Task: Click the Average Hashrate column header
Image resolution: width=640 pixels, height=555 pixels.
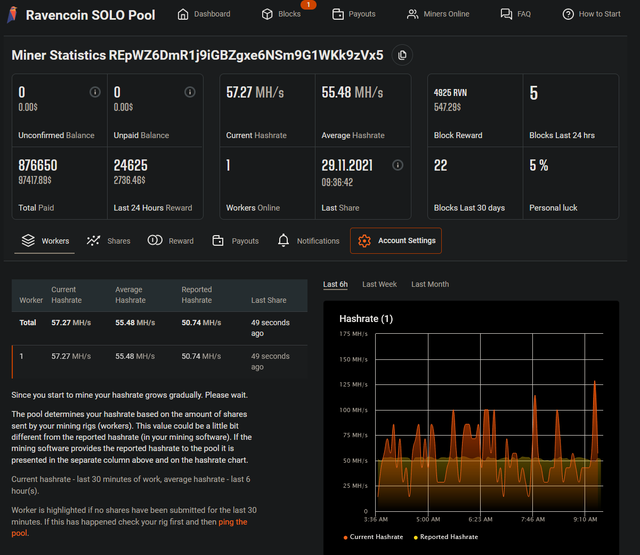Action: 130,295
